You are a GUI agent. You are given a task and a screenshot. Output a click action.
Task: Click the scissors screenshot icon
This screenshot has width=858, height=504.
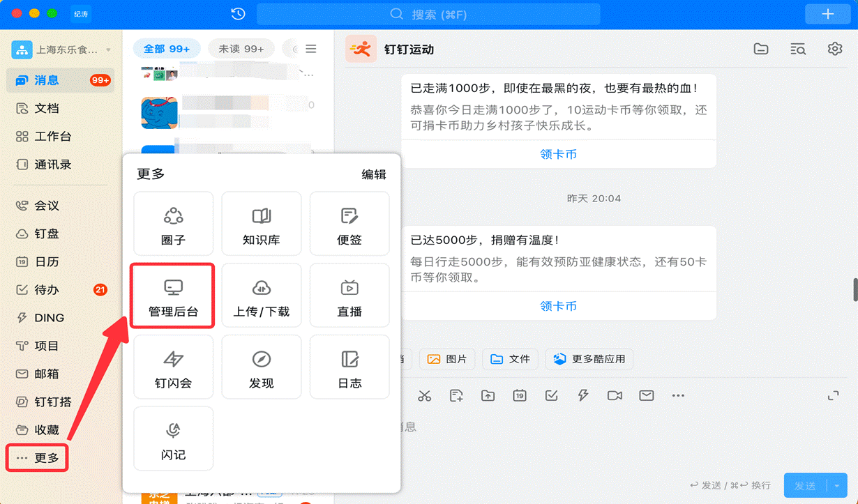(x=424, y=396)
